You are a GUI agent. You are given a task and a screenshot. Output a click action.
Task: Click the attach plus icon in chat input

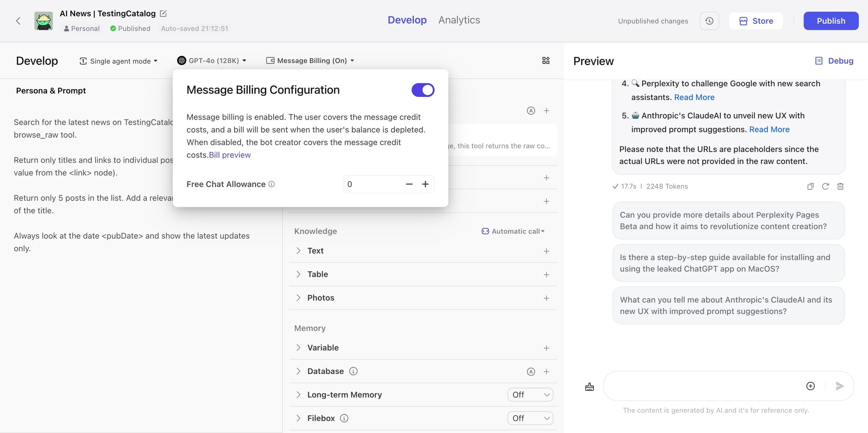click(x=810, y=386)
